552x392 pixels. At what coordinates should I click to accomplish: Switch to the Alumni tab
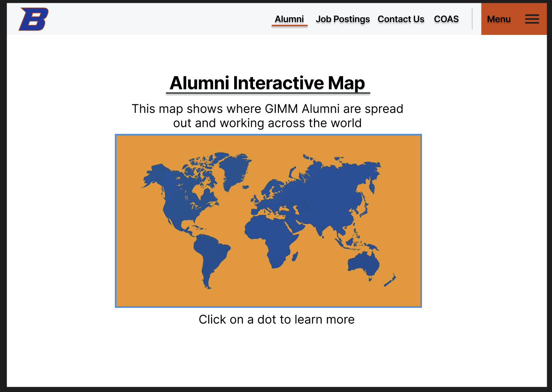(289, 19)
